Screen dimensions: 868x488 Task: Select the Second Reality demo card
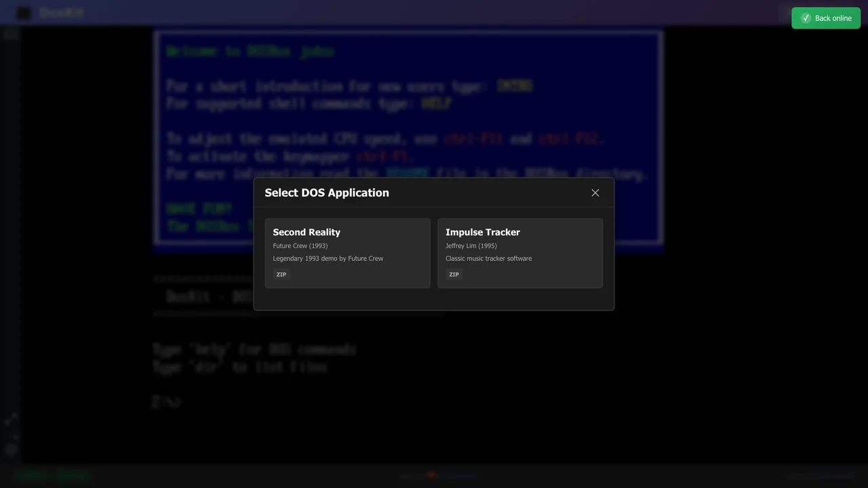(347, 253)
